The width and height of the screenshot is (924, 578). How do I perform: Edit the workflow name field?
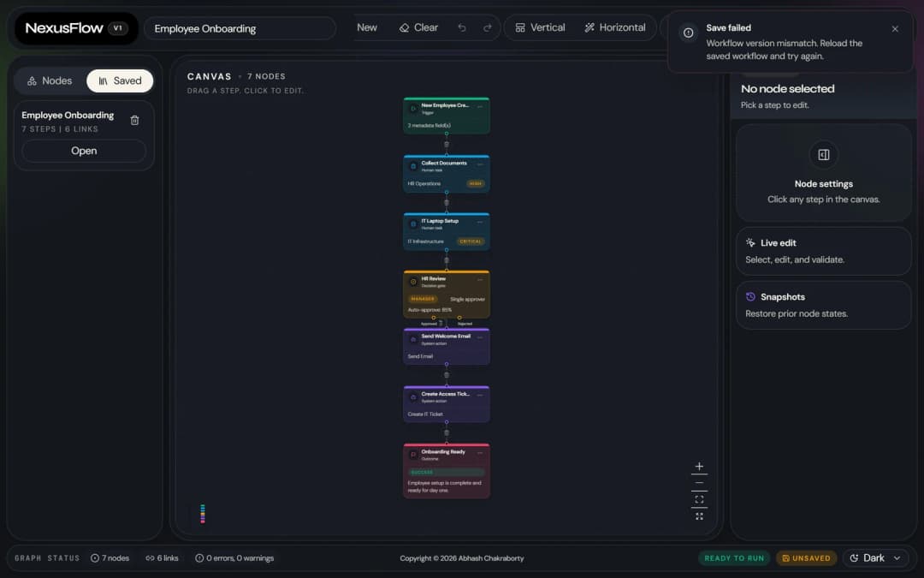click(x=240, y=28)
